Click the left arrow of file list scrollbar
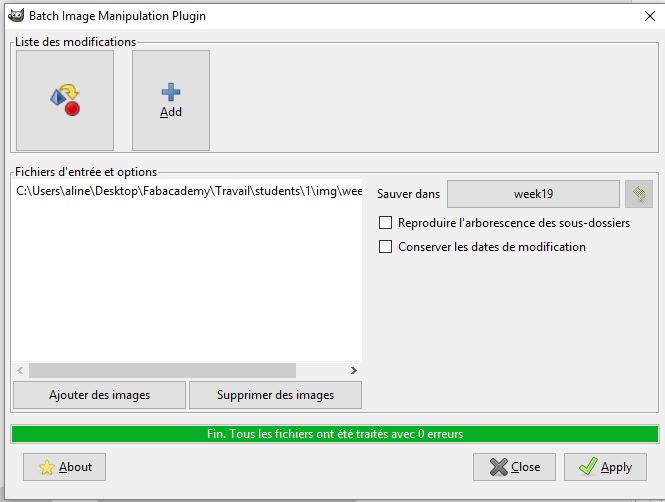Screen dimensions: 665x502 coord(20,371)
